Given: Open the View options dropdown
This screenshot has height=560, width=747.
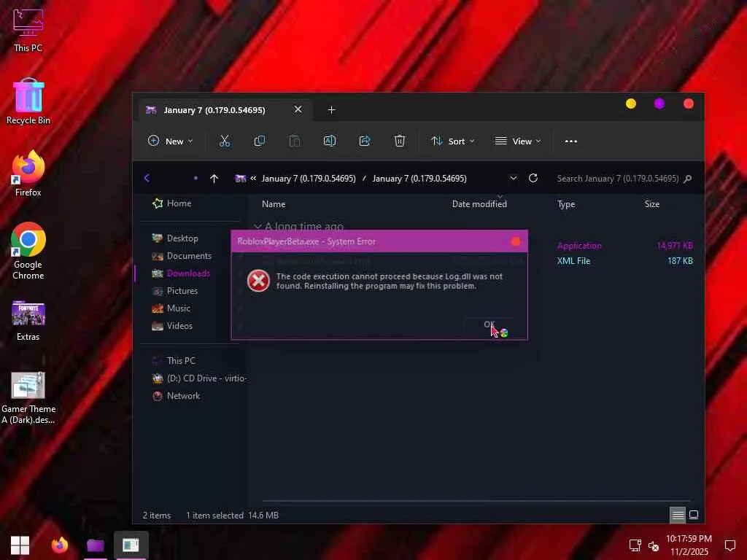Looking at the screenshot, I should point(519,141).
